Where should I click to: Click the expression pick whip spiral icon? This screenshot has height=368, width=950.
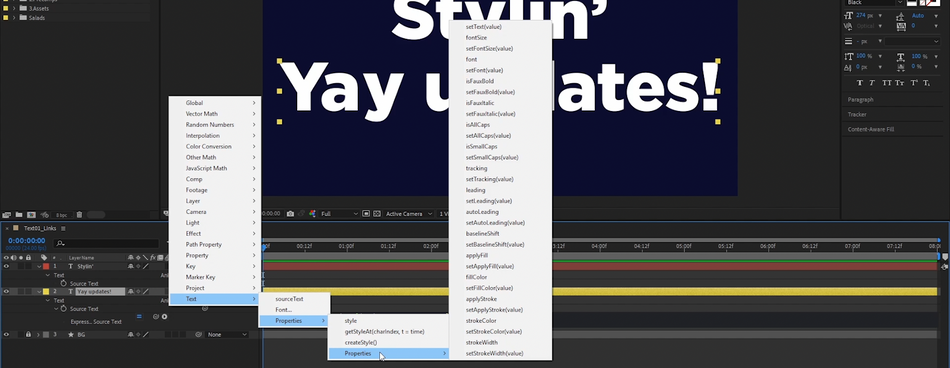156,316
